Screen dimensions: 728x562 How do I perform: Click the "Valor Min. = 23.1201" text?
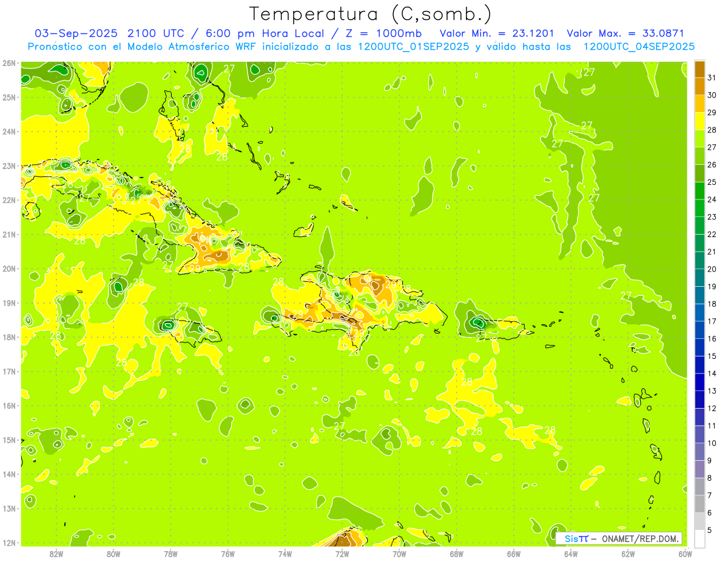point(496,33)
